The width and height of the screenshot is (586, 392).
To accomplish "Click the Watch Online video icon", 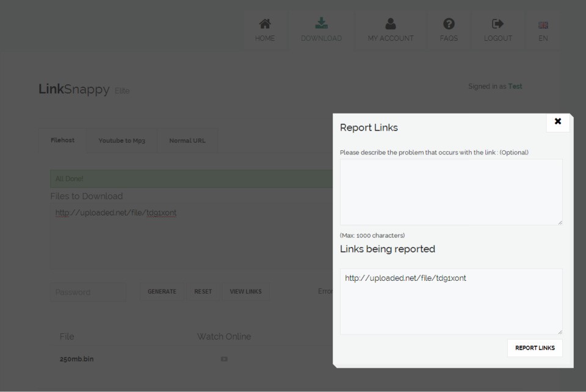I will [x=224, y=359].
